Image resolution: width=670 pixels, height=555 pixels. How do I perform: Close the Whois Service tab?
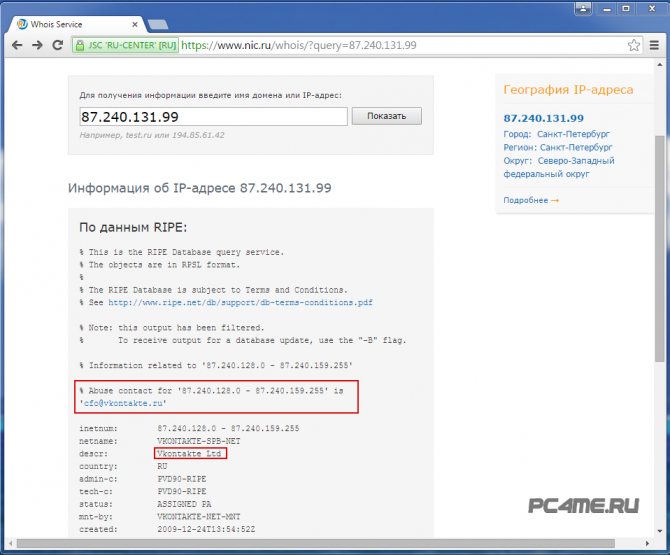pyautogui.click(x=134, y=21)
